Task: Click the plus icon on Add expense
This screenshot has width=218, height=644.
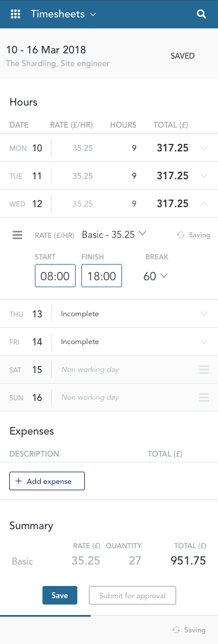Action: [x=18, y=482]
